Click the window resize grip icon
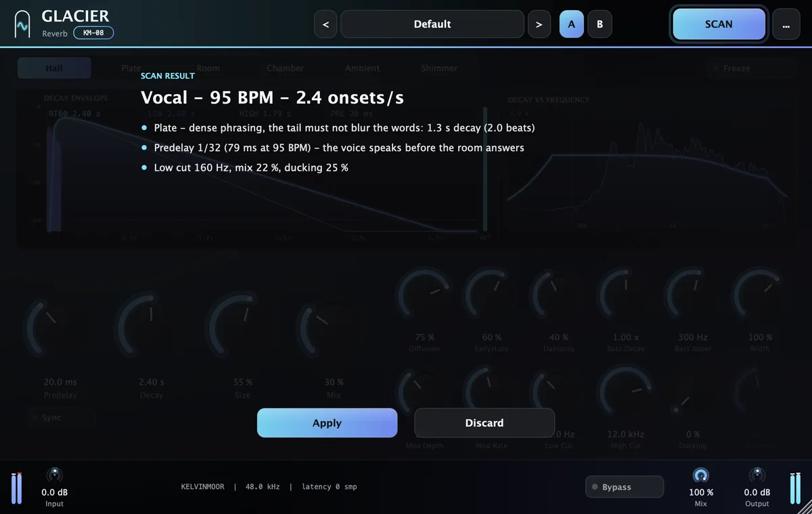The image size is (812, 514). click(805, 507)
